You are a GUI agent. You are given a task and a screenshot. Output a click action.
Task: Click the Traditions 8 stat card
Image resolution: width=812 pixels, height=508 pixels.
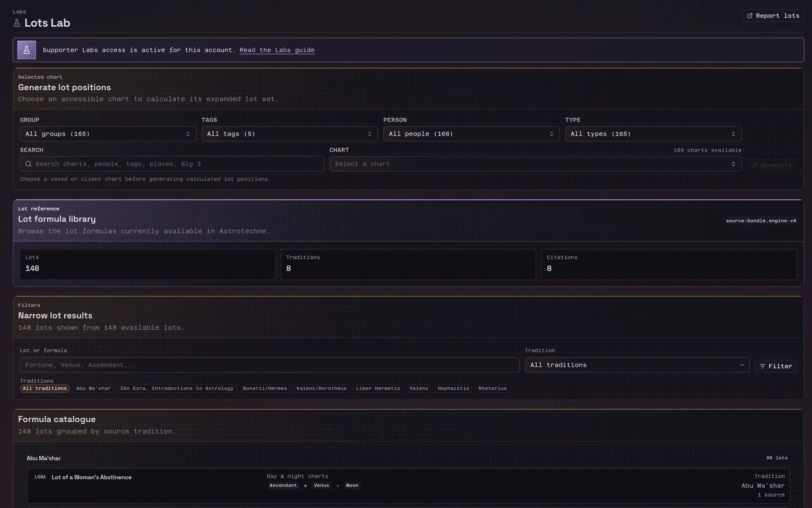click(x=408, y=264)
